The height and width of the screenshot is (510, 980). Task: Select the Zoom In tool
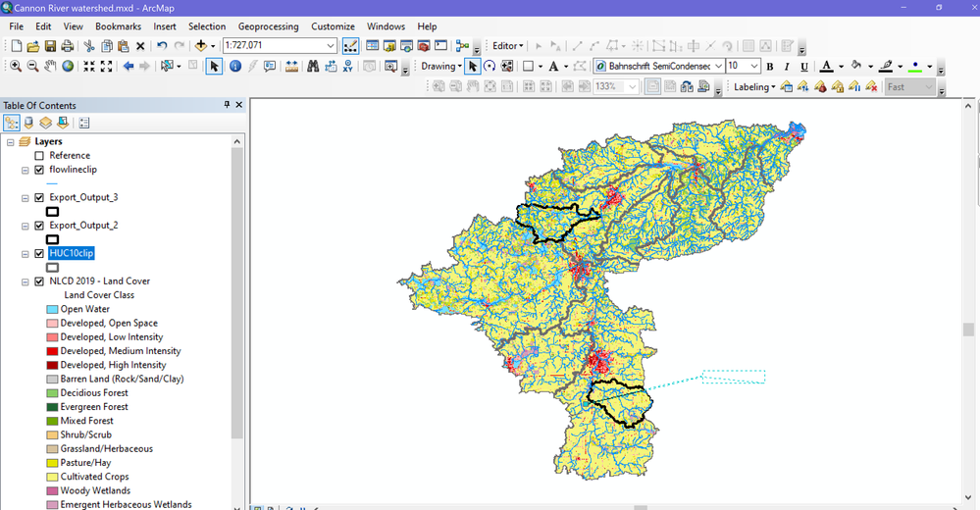pyautogui.click(x=16, y=67)
